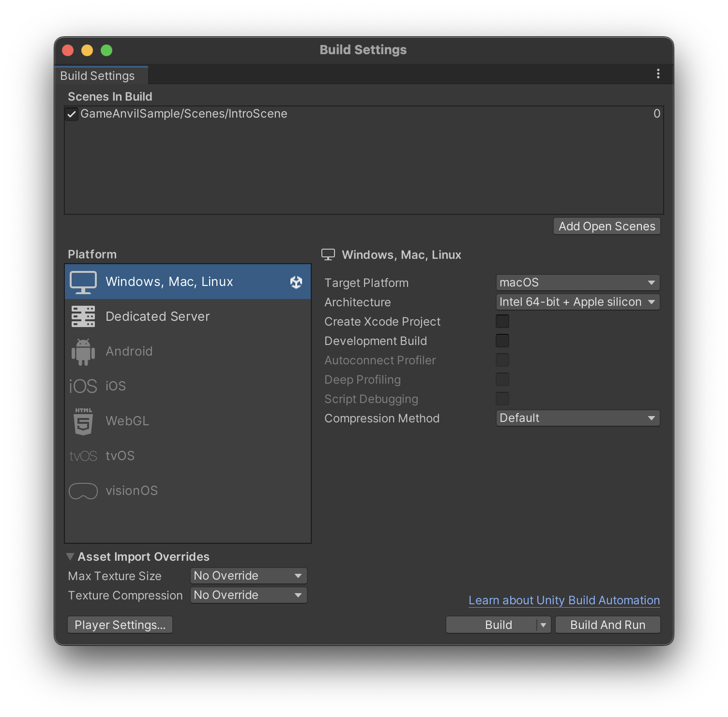Toggle Script Debugging checkbox
728x717 pixels.
pos(502,399)
